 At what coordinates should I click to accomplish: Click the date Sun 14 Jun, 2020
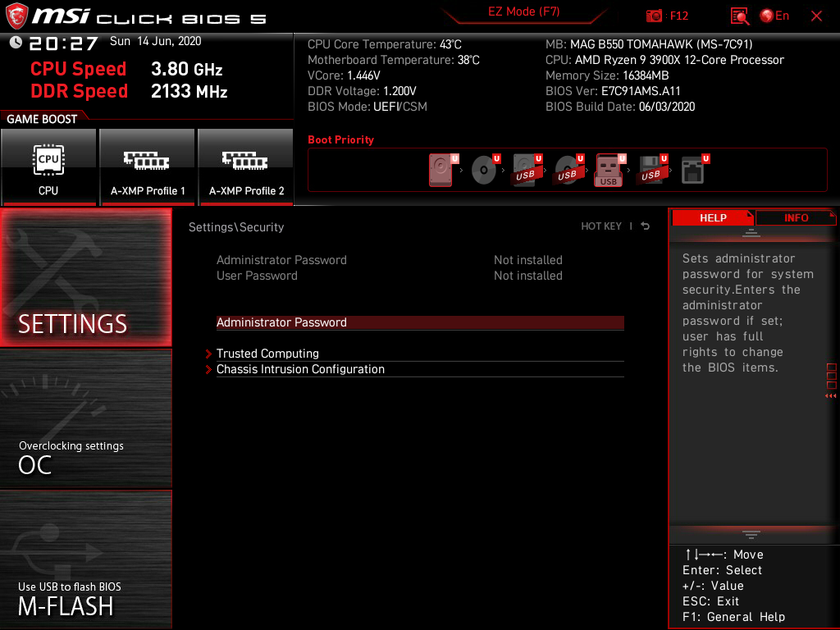point(155,41)
